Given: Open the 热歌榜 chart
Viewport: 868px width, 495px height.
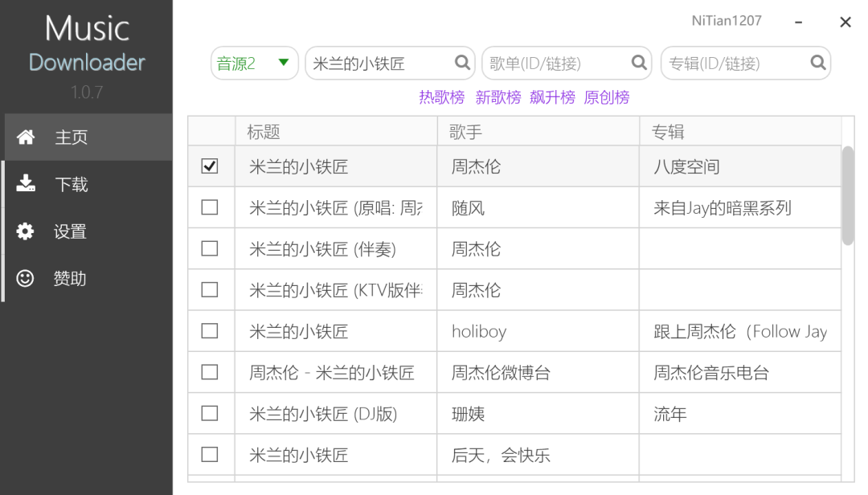Looking at the screenshot, I should click(442, 98).
